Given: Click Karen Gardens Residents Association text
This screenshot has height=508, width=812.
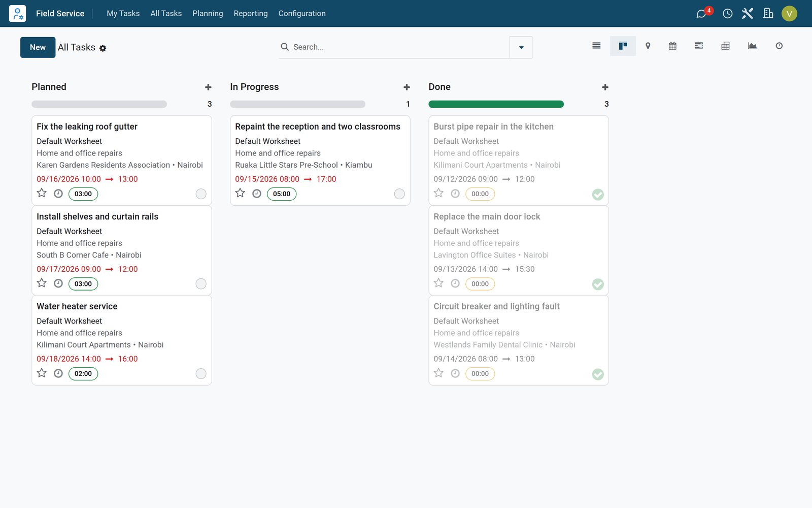Looking at the screenshot, I should pyautogui.click(x=103, y=165).
